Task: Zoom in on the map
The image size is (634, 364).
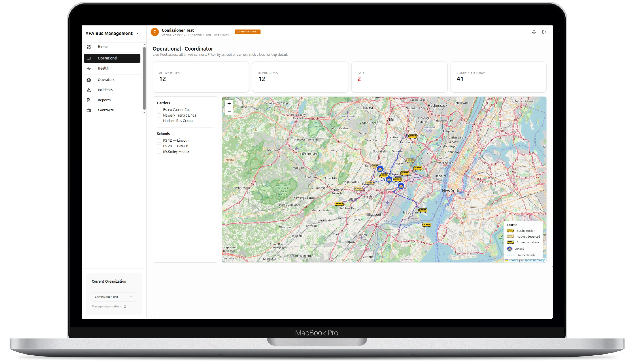Action: pos(229,104)
